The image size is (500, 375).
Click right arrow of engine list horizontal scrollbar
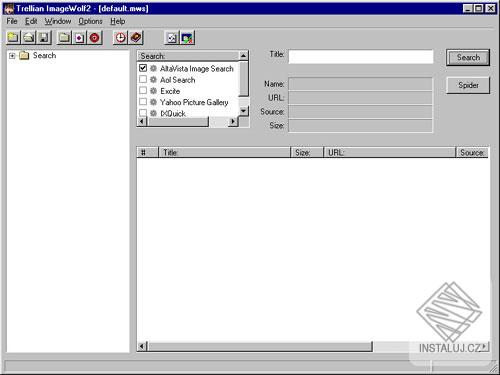(233, 122)
